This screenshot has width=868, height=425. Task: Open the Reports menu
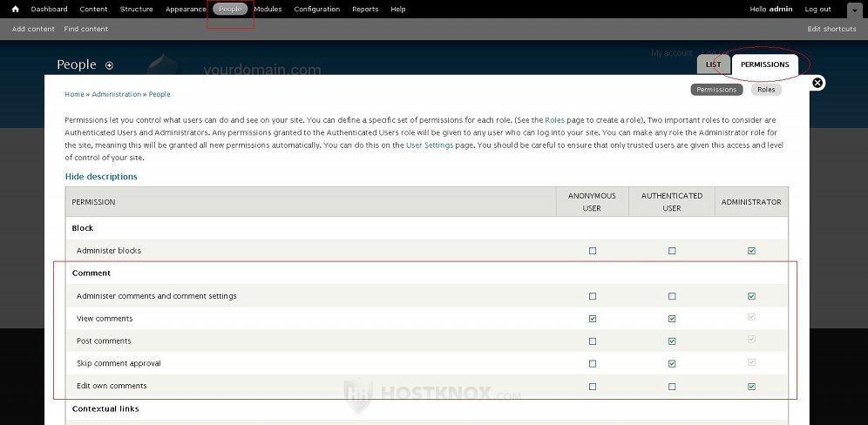[x=365, y=9]
